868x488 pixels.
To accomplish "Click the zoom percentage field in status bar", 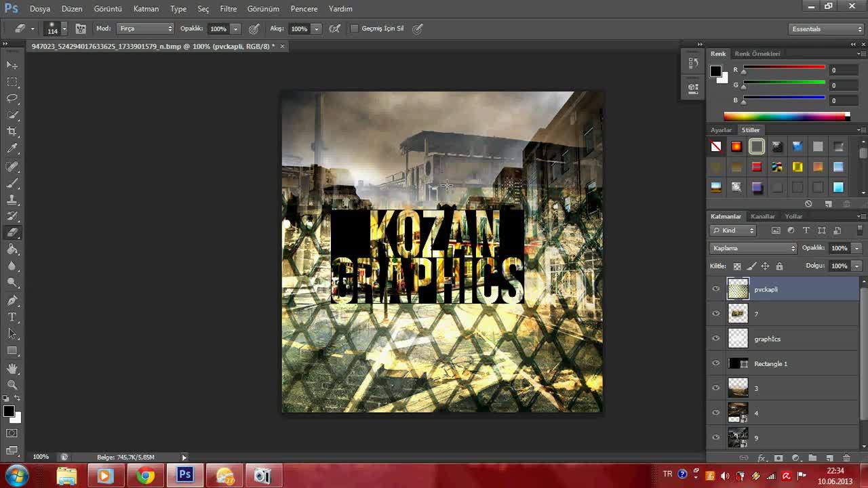I will pyautogui.click(x=41, y=457).
